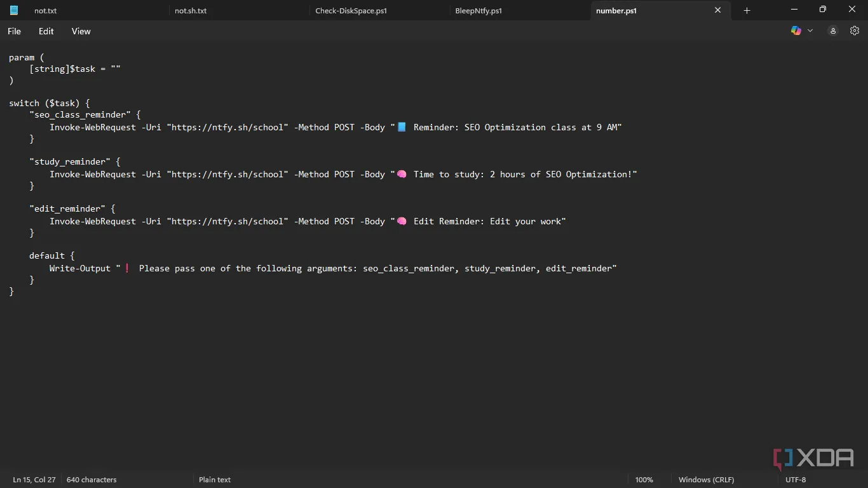Image resolution: width=868 pixels, height=488 pixels.
Task: Open the Copilot icon in the toolbar
Action: (796, 30)
